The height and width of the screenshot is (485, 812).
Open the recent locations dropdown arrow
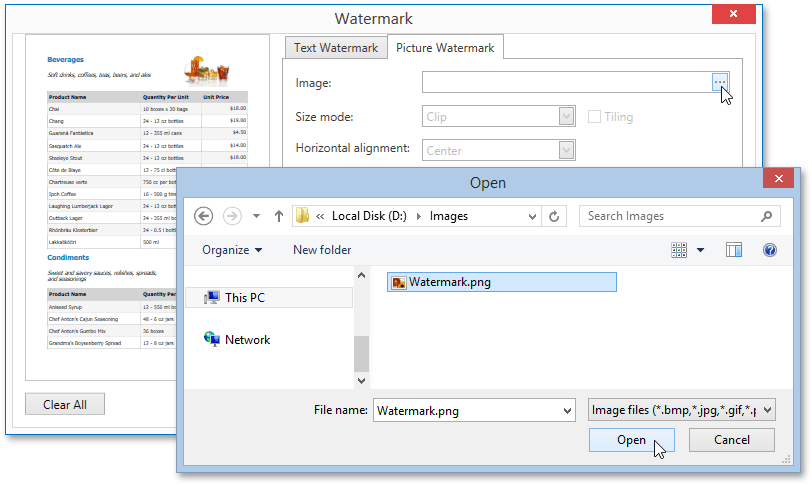pyautogui.click(x=256, y=216)
